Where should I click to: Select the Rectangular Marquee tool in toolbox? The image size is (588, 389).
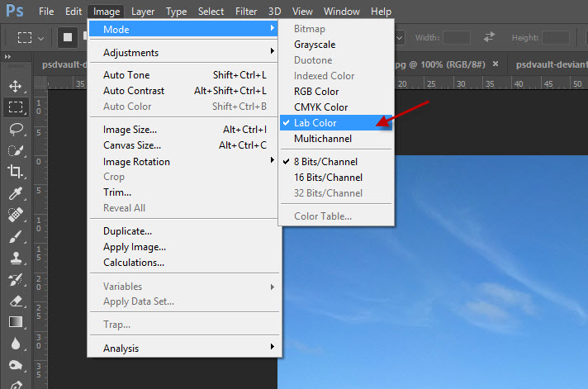(15, 107)
